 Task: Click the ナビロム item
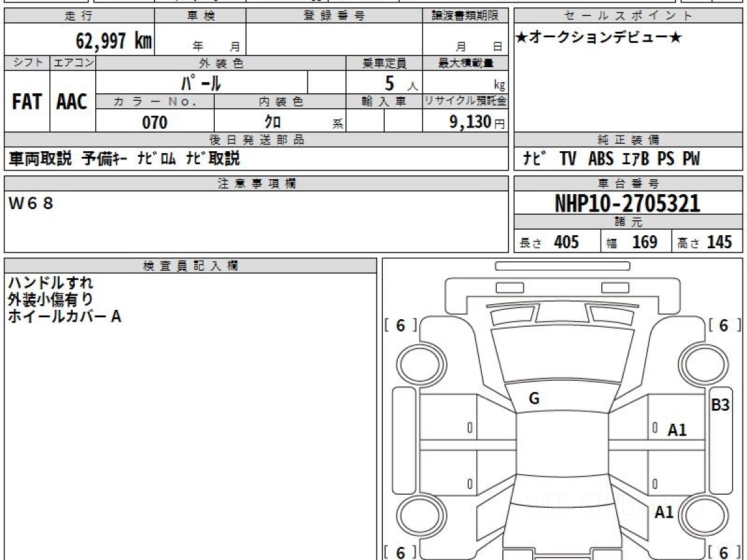coord(156,159)
